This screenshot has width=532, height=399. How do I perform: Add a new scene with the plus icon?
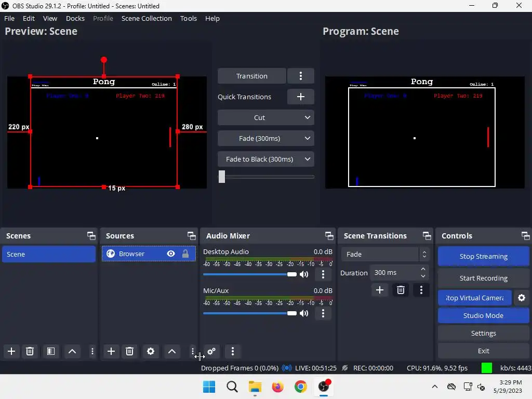point(11,351)
